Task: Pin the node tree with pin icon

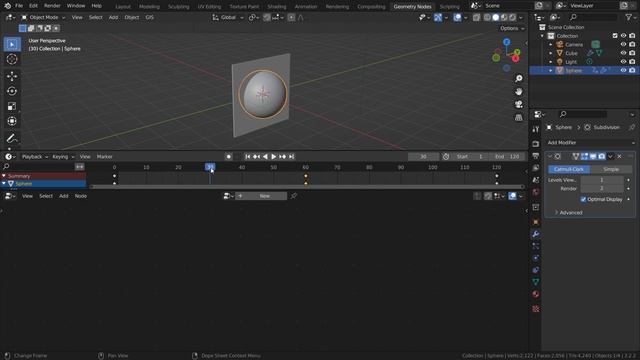Action: [293, 196]
